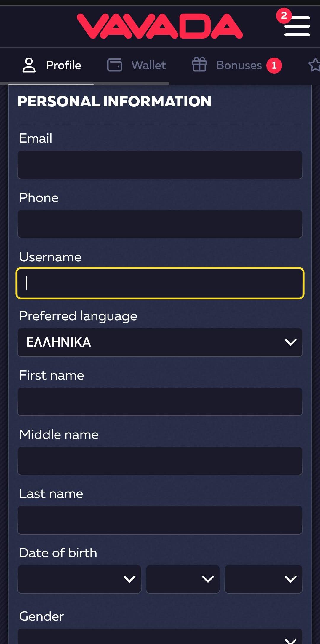Click the Profile person icon
The image size is (320, 644).
pyautogui.click(x=29, y=65)
